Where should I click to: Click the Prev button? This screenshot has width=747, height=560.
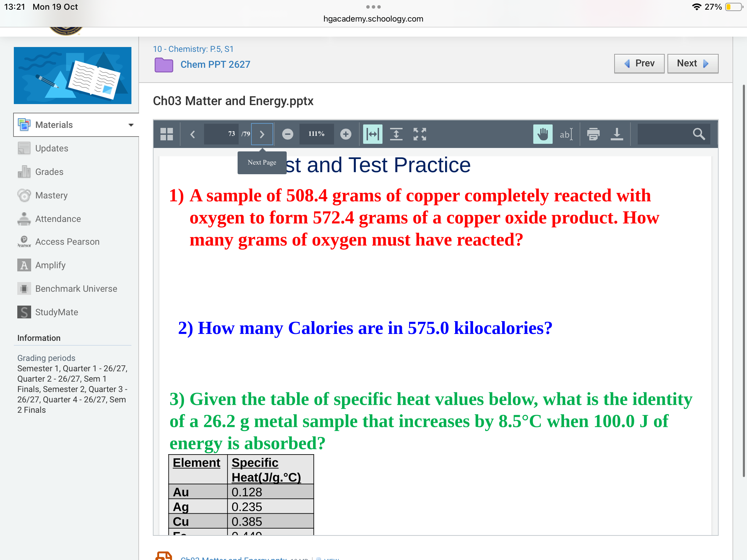tap(639, 64)
